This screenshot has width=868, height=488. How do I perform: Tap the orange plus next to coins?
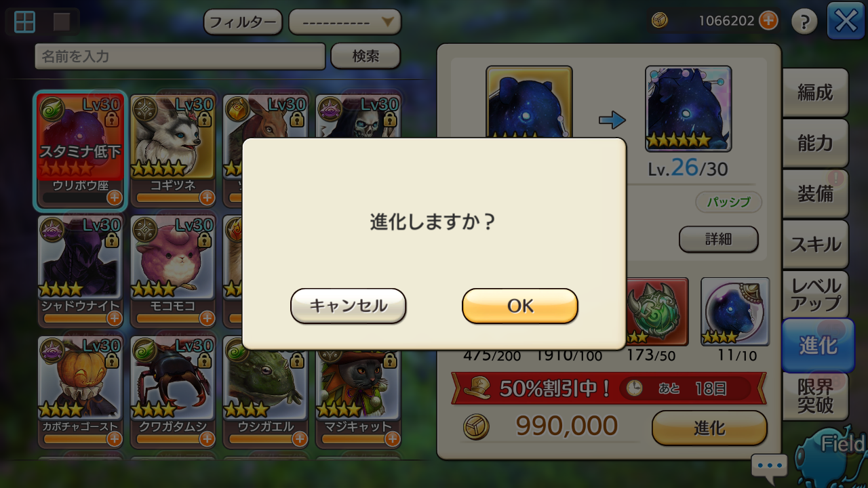tap(768, 20)
